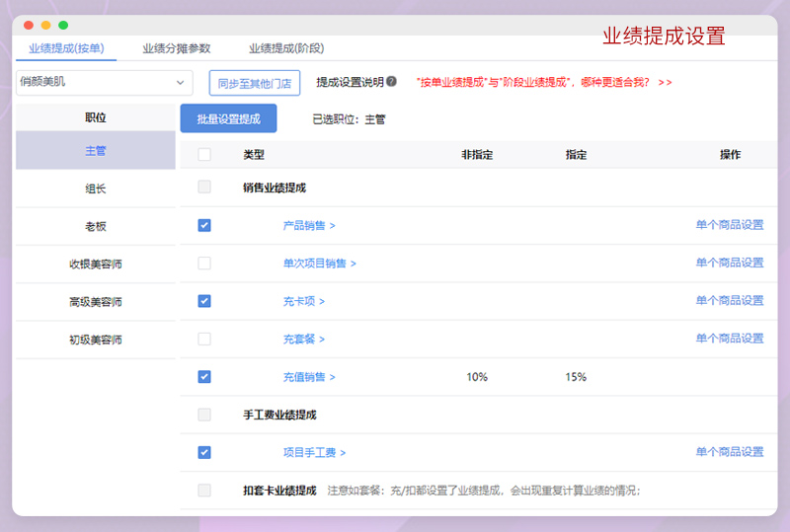
Task: Click the 操作 column header
Action: (x=730, y=155)
